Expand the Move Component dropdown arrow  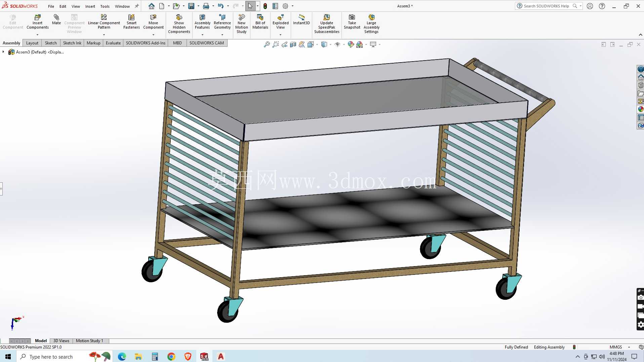pos(153,35)
